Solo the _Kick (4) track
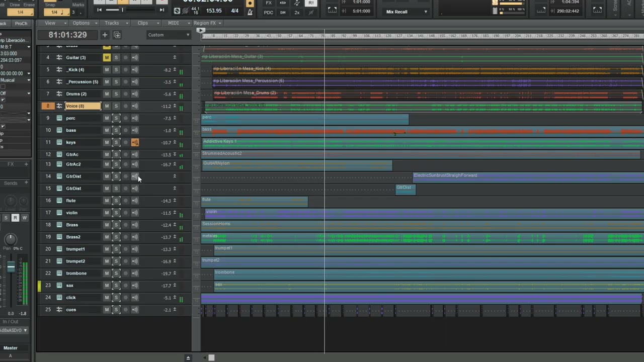 click(116, 69)
